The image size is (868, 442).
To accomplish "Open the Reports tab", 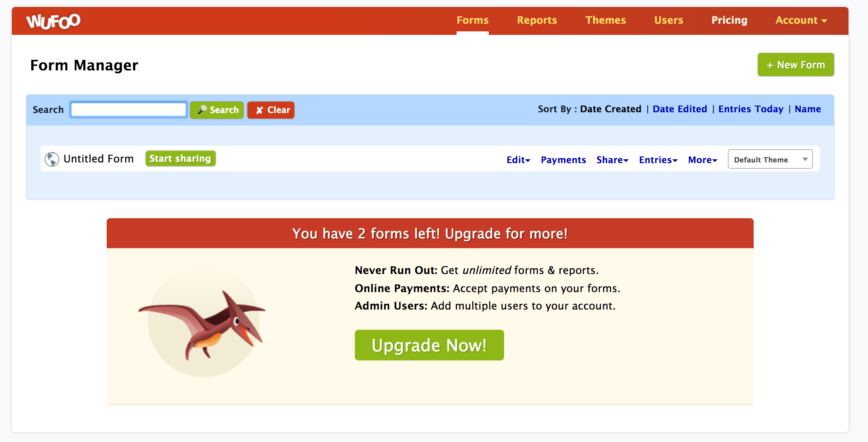I will (537, 20).
